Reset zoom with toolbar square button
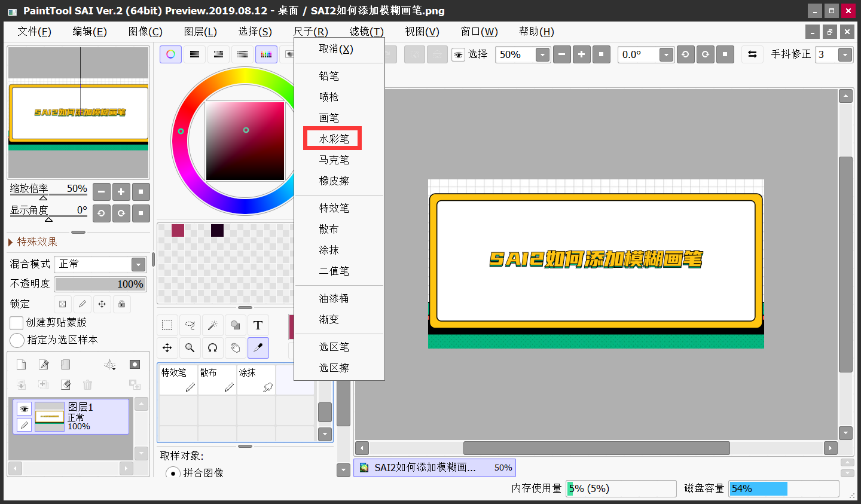Image resolution: width=861 pixels, height=504 pixels. tap(602, 54)
